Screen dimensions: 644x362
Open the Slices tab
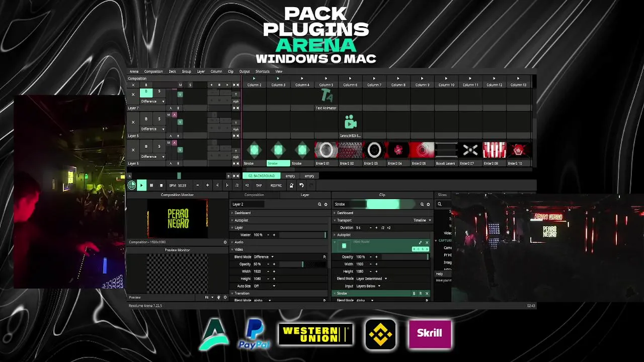(x=442, y=195)
